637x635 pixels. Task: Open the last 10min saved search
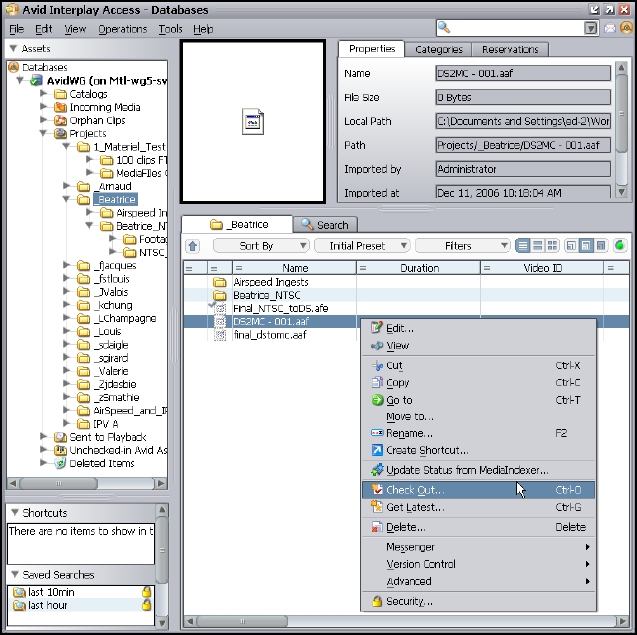[51, 592]
